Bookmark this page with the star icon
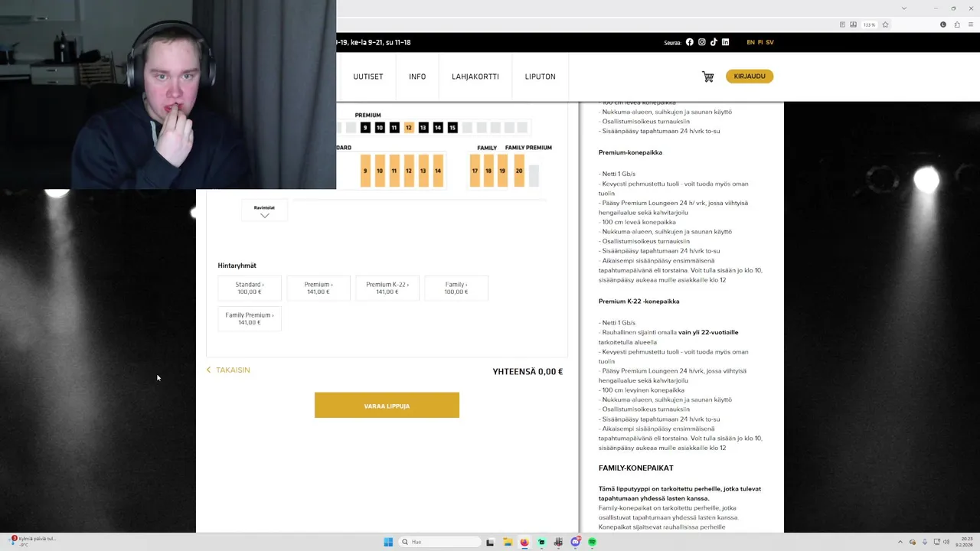Image resolution: width=980 pixels, height=551 pixels. (x=885, y=24)
